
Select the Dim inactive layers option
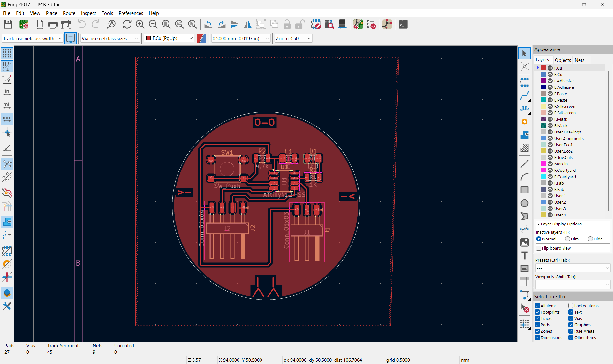click(x=568, y=239)
